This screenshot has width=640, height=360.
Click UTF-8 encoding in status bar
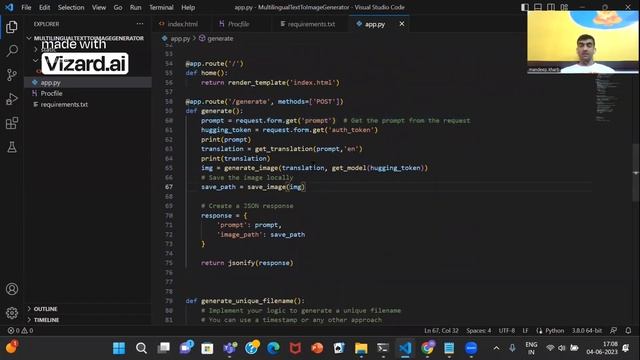(x=507, y=331)
